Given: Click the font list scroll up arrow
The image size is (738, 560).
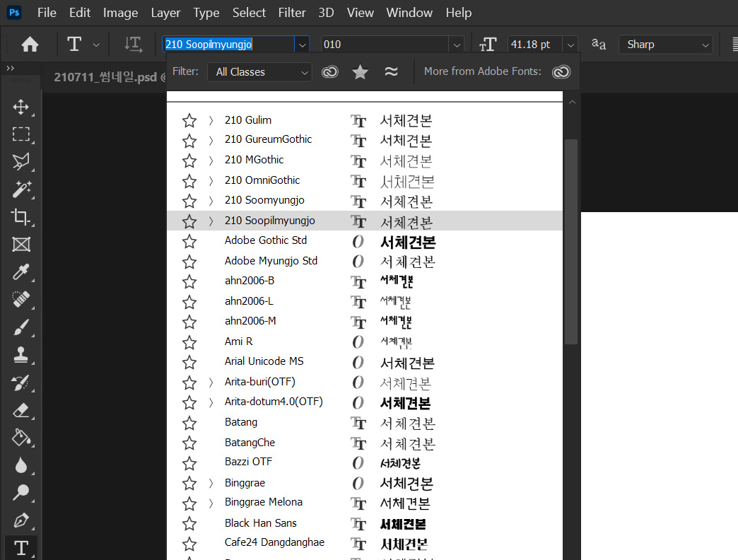Looking at the screenshot, I should [x=572, y=102].
